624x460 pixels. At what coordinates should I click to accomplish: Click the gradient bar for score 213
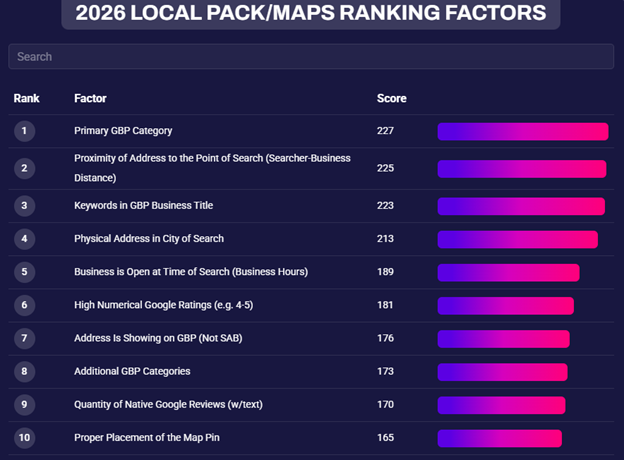click(x=517, y=239)
